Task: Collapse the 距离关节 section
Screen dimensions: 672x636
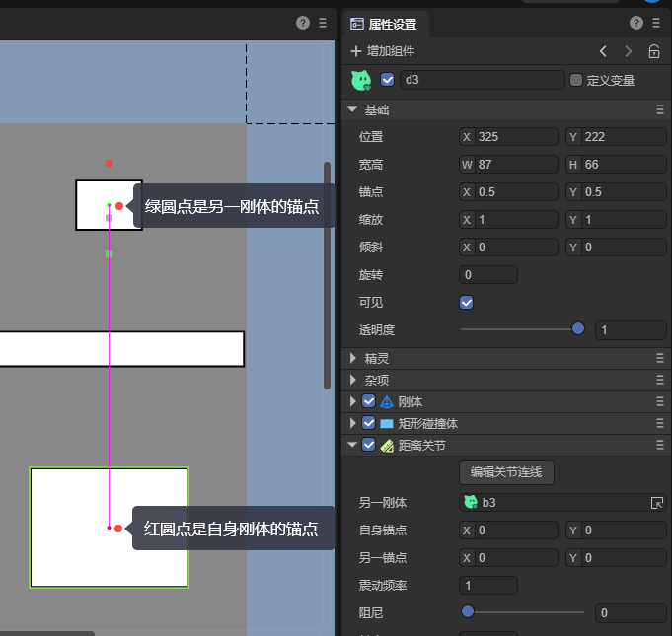Action: (353, 445)
